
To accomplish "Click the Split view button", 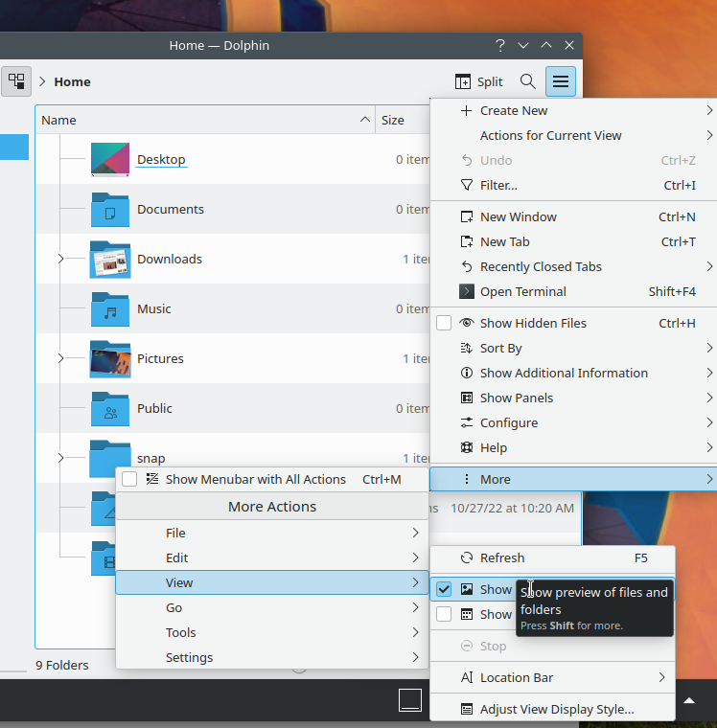I will pyautogui.click(x=478, y=81).
